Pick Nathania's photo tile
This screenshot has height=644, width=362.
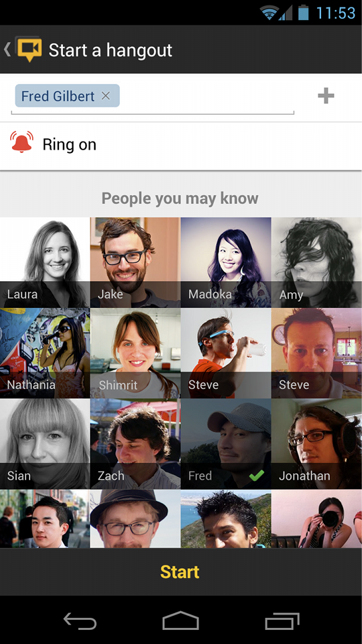click(x=45, y=354)
